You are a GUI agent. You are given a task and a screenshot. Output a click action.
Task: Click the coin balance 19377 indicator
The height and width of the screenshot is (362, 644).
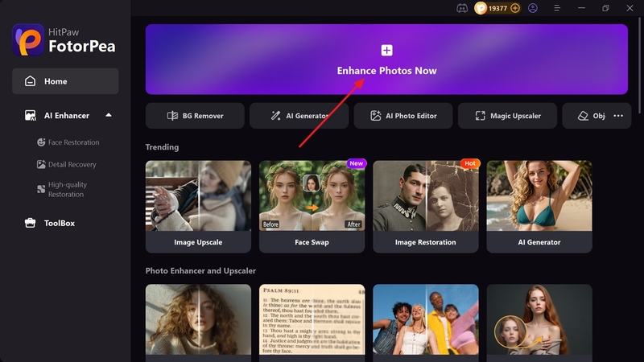[497, 8]
